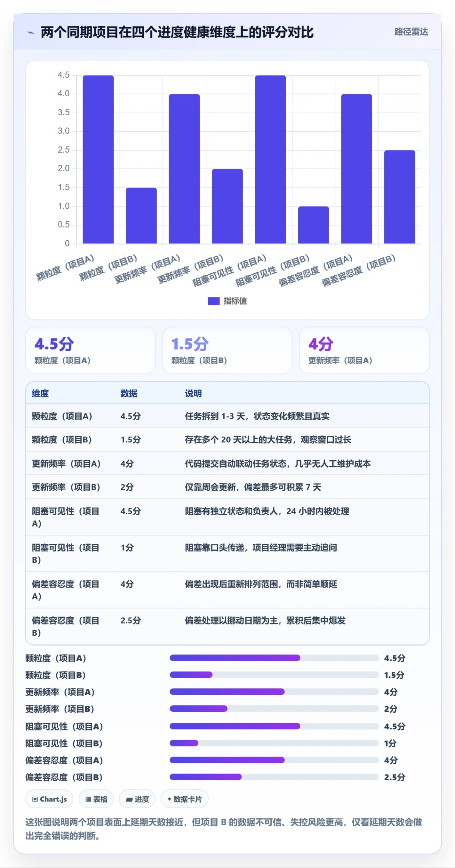This screenshot has height=868, width=455.
Task: Click the 进度 tag chip
Action: (x=137, y=799)
